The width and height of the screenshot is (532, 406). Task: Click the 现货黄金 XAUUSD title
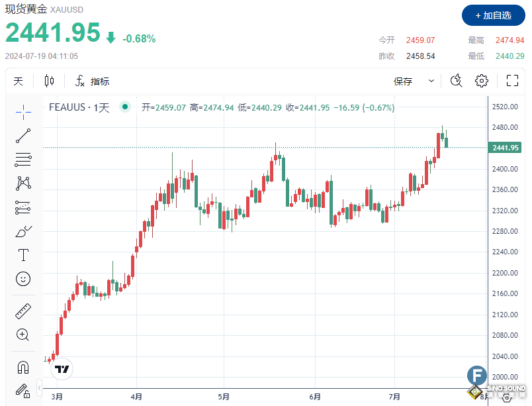point(44,9)
